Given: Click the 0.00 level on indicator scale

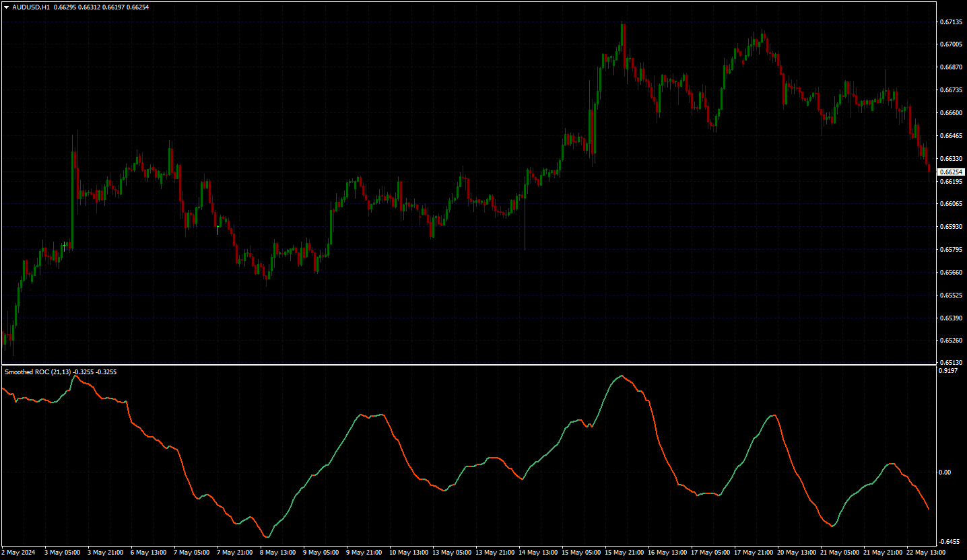Looking at the screenshot, I should (x=946, y=472).
